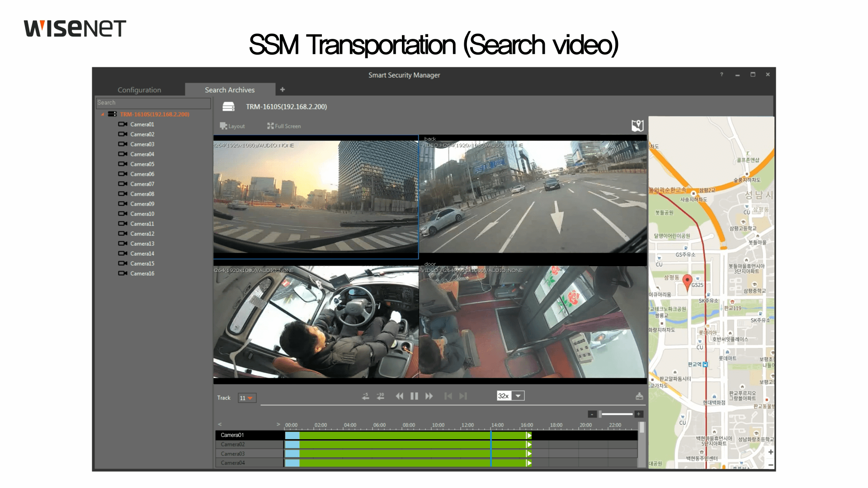Select the Search Archives tab
868x488 pixels.
pos(230,90)
